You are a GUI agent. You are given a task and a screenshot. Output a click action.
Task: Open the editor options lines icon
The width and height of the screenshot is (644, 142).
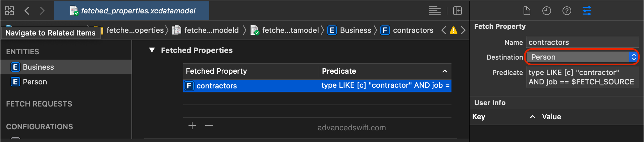[x=434, y=11]
